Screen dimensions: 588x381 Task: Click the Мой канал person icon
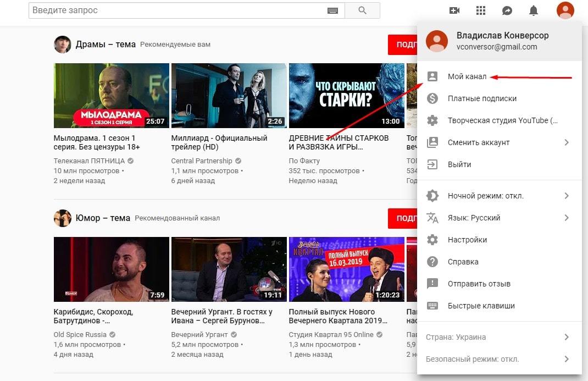click(432, 76)
